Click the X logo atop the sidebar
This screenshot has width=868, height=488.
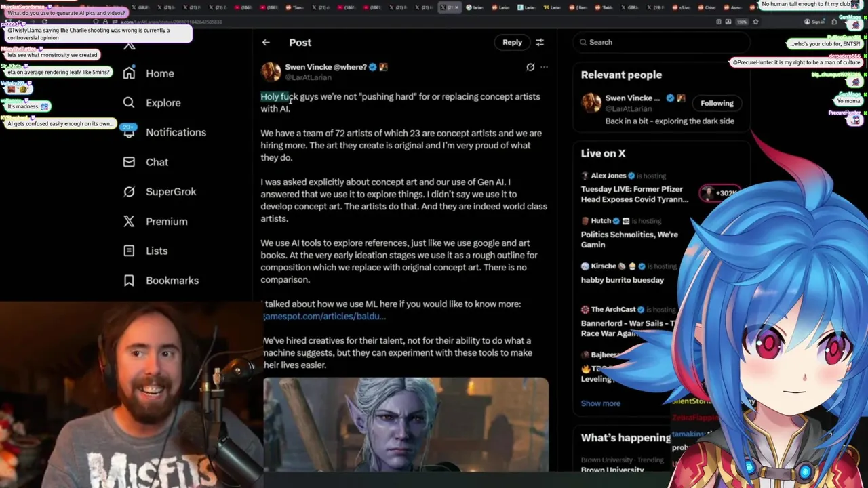point(130,46)
